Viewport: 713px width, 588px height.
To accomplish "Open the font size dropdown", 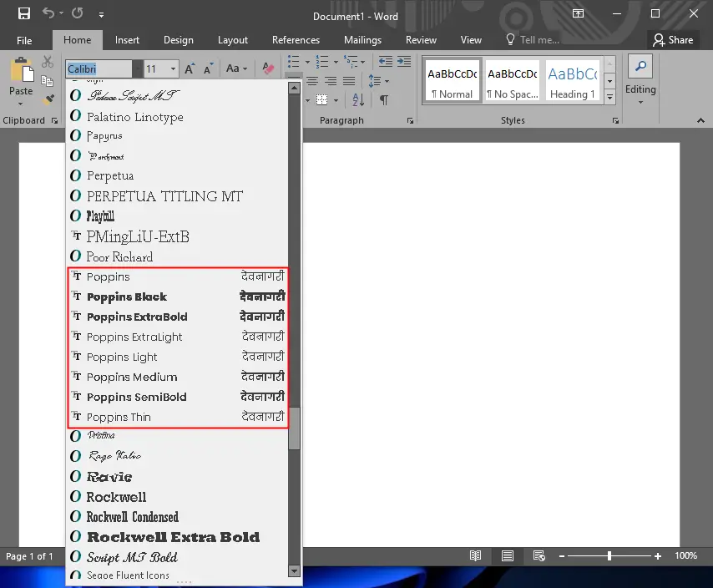I will click(x=174, y=69).
